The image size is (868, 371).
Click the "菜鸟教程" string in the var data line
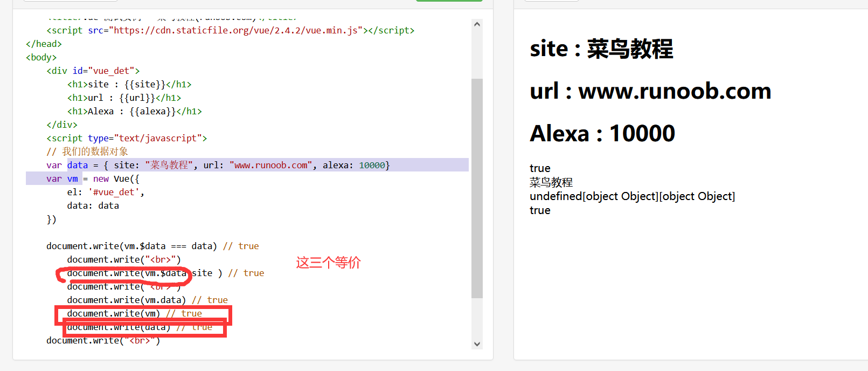coord(169,165)
